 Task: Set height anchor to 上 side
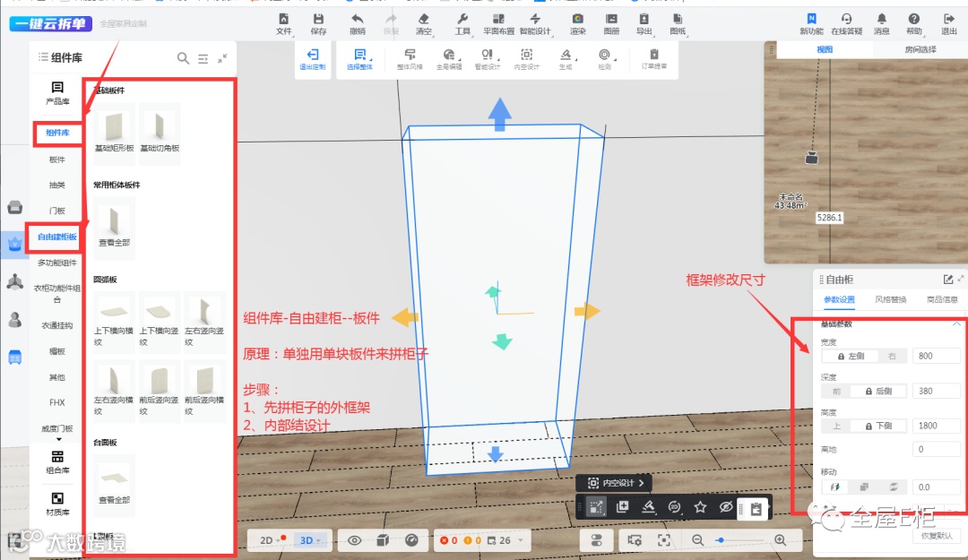tap(836, 426)
